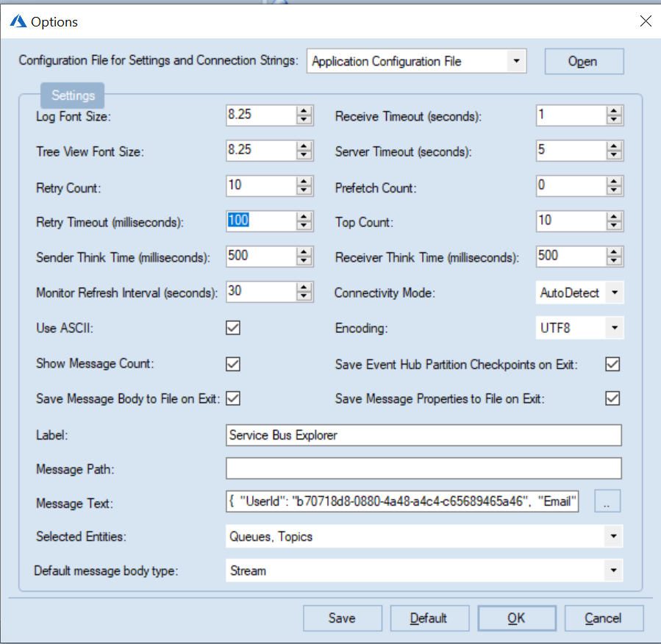The height and width of the screenshot is (644, 661).
Task: Disable Show Message Count
Action: pyautogui.click(x=232, y=363)
